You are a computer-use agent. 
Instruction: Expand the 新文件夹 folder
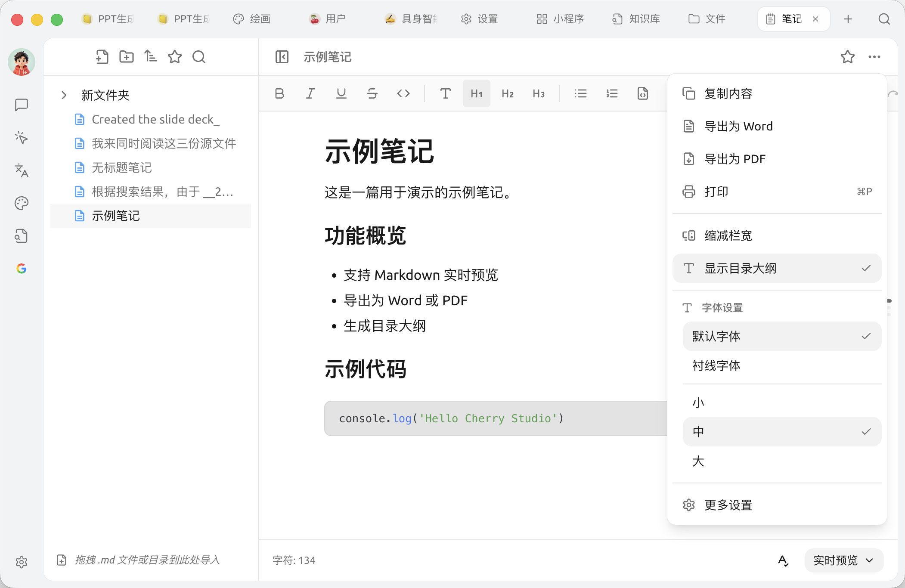[64, 95]
